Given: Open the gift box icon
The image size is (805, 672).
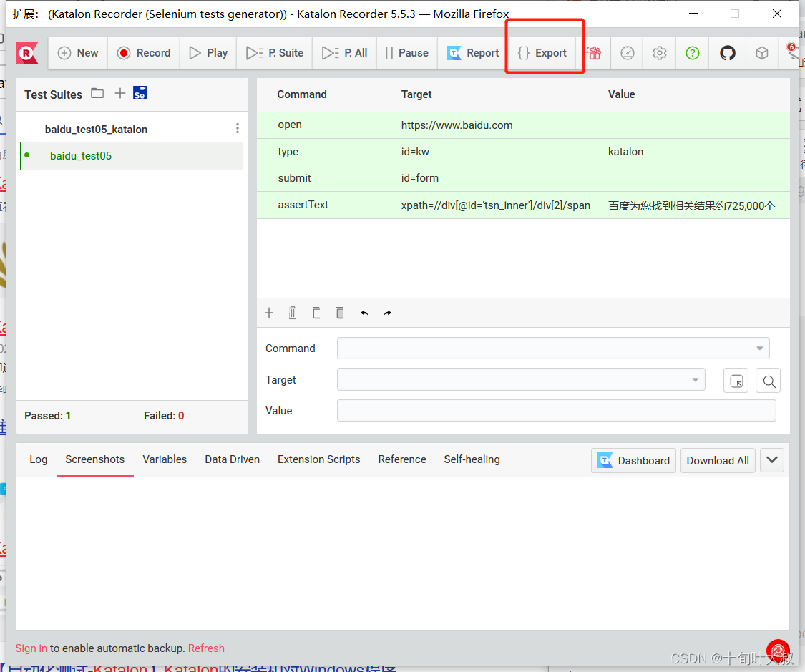Looking at the screenshot, I should 593,53.
